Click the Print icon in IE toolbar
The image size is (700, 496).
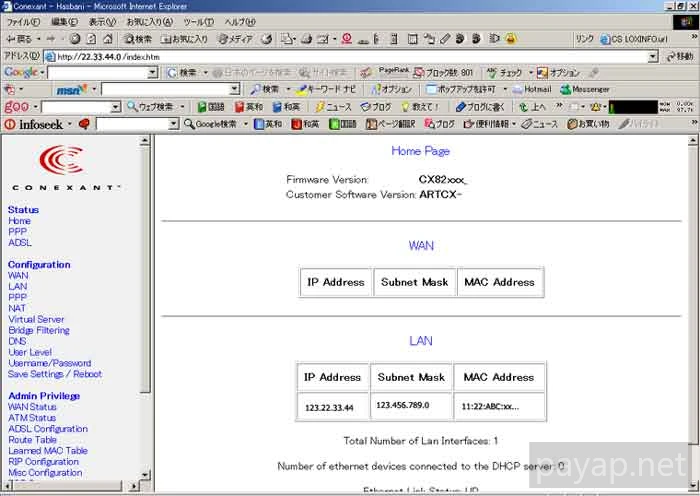(x=306, y=39)
